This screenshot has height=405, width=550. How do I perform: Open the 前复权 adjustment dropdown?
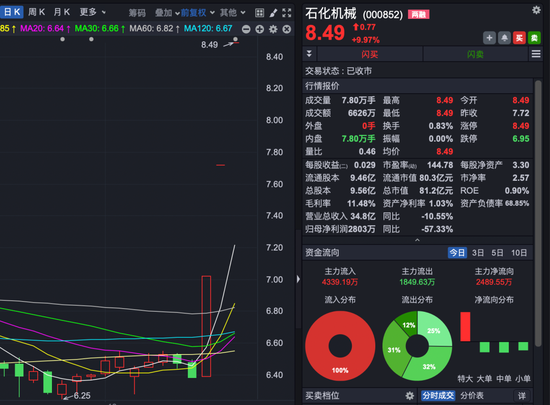click(198, 13)
